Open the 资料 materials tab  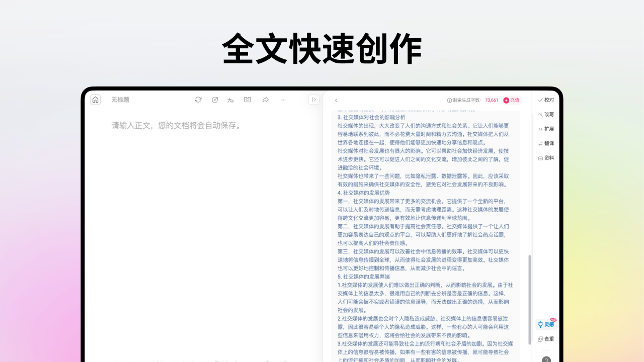pos(546,158)
